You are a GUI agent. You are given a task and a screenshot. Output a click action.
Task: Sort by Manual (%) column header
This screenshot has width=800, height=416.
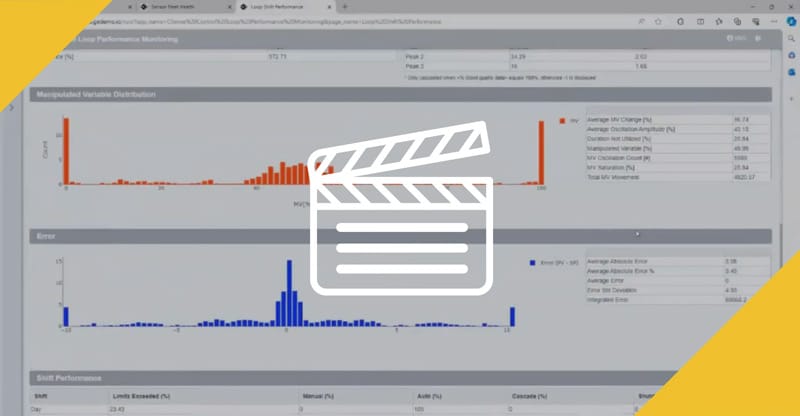click(318, 396)
